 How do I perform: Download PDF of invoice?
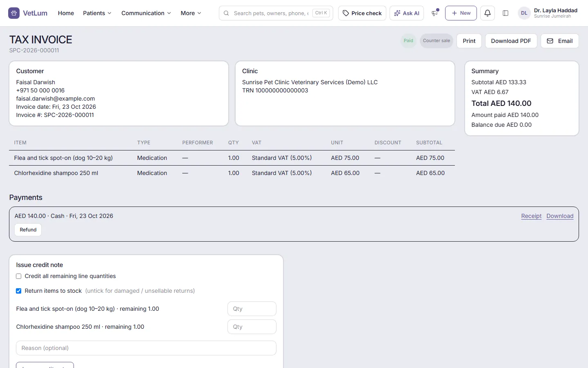click(511, 41)
